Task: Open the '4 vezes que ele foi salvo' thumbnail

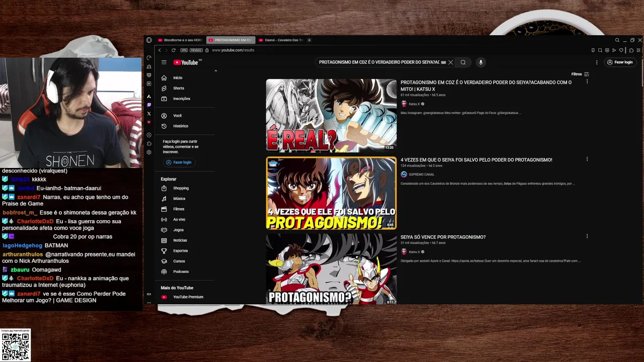Action: click(x=331, y=193)
